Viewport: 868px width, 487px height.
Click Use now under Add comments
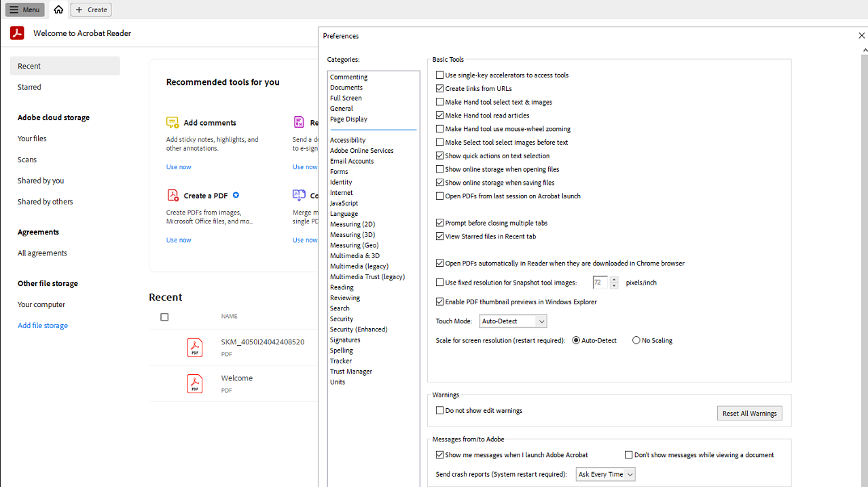(179, 167)
